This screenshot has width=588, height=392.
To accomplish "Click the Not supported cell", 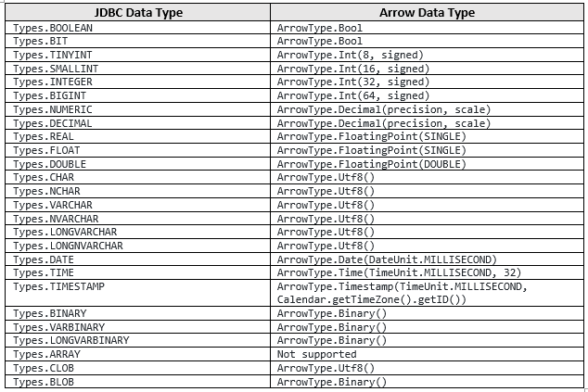I will click(316, 354).
